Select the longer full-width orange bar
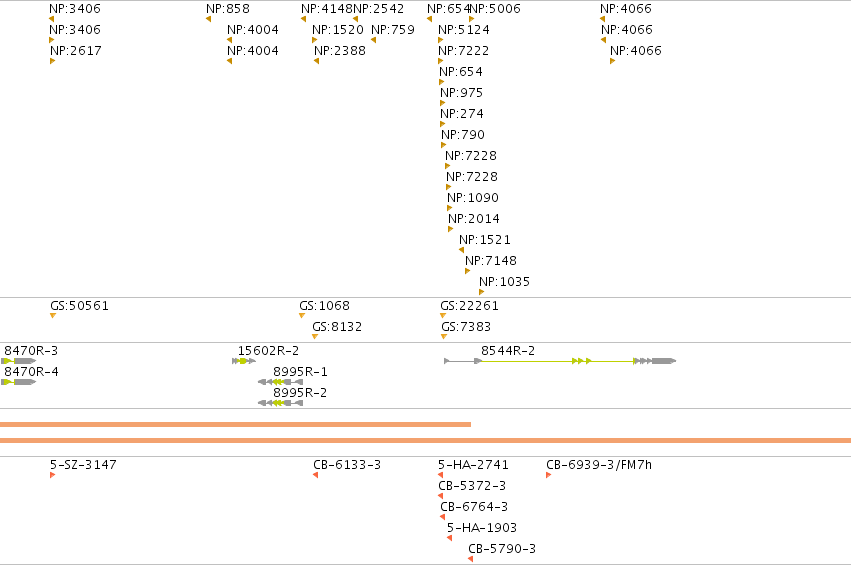Image resolution: width=851 pixels, height=565 pixels. (426, 440)
